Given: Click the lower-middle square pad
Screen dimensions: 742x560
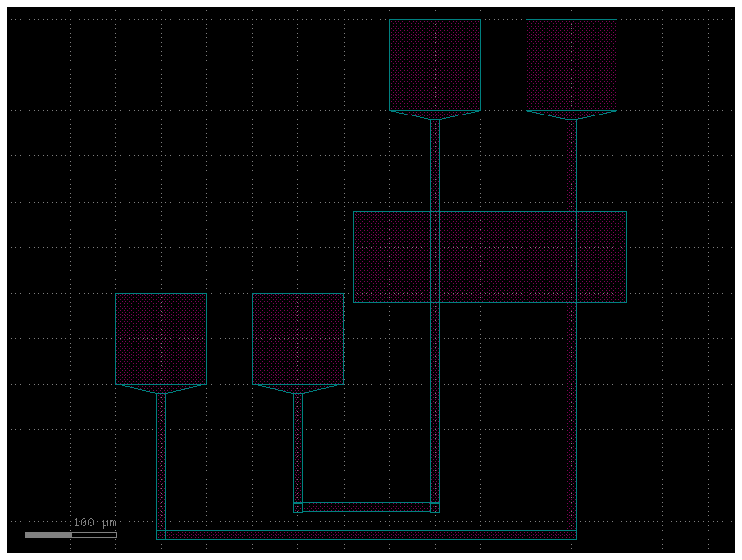Looking at the screenshot, I should click(x=297, y=338).
